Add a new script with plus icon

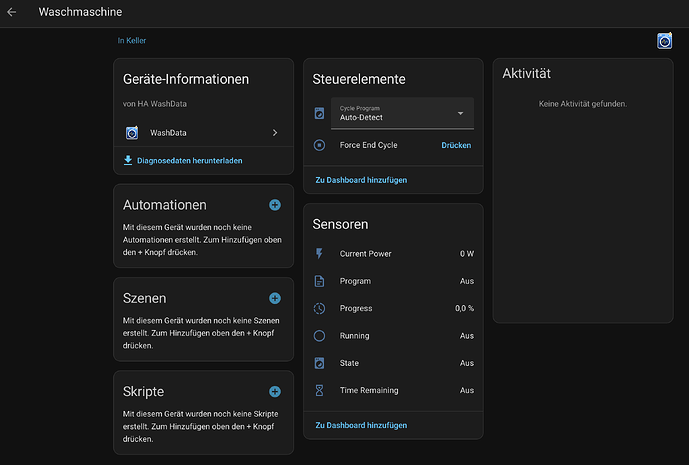tap(275, 392)
